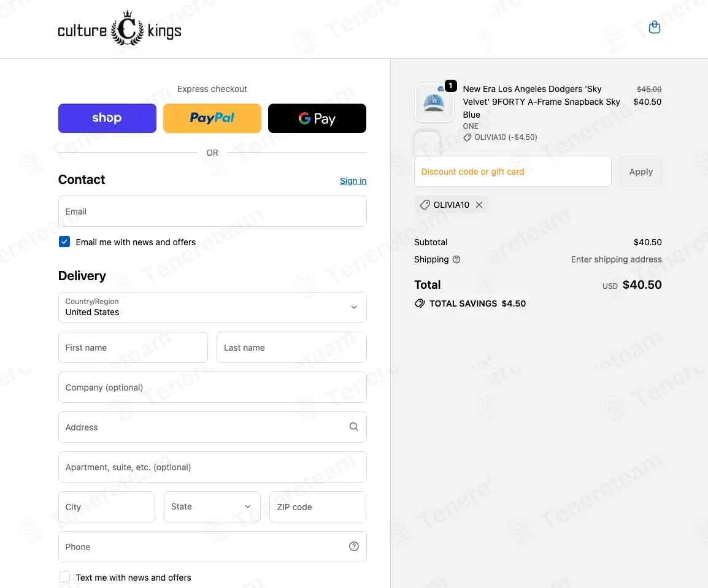Click the phone field help icon
Image resolution: width=708 pixels, height=588 pixels.
point(354,546)
